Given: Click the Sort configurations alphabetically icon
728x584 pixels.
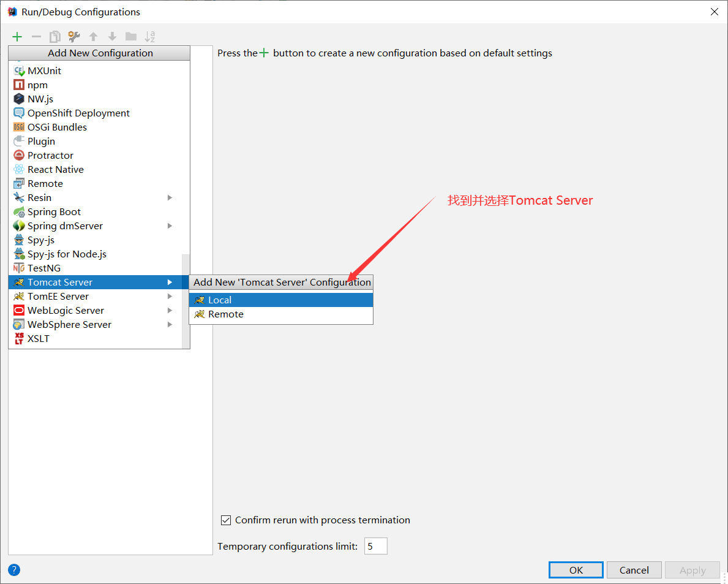Looking at the screenshot, I should pos(150,37).
